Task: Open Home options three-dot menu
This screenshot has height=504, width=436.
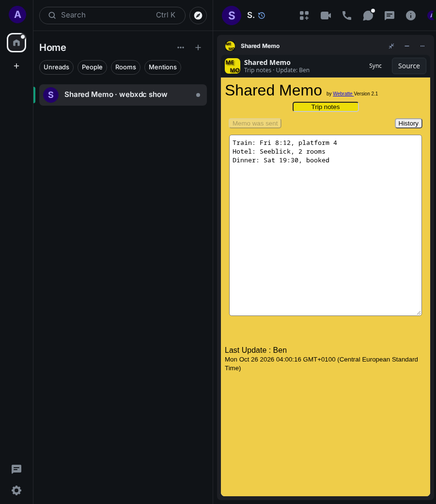Action: coord(181,47)
